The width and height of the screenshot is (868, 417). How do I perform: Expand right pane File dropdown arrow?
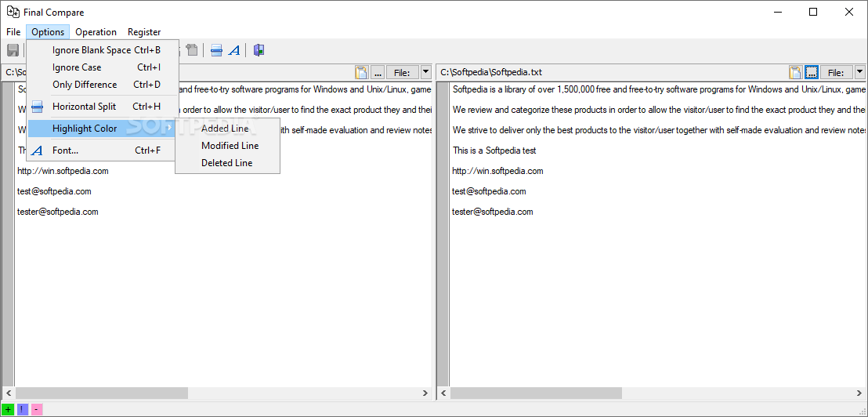[859, 72]
